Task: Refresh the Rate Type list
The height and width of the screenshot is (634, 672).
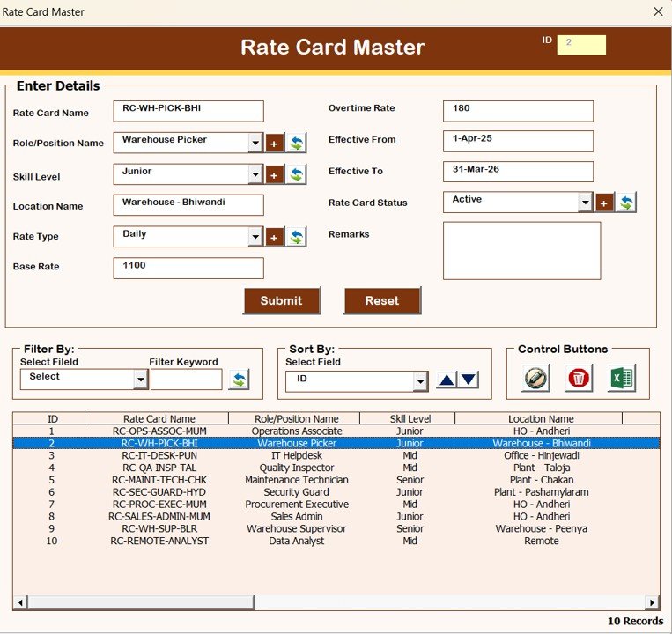Action: coord(297,237)
